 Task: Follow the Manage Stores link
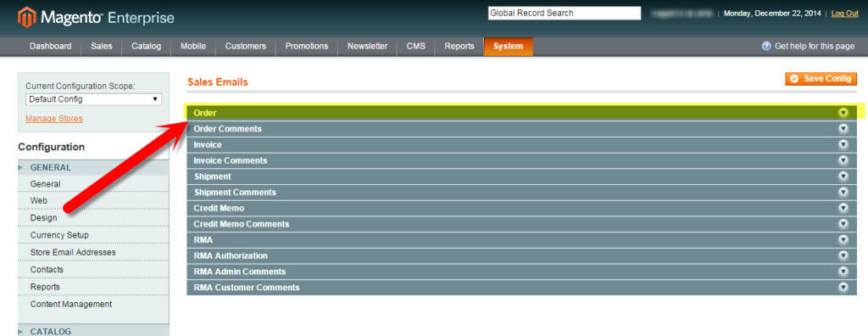click(54, 118)
